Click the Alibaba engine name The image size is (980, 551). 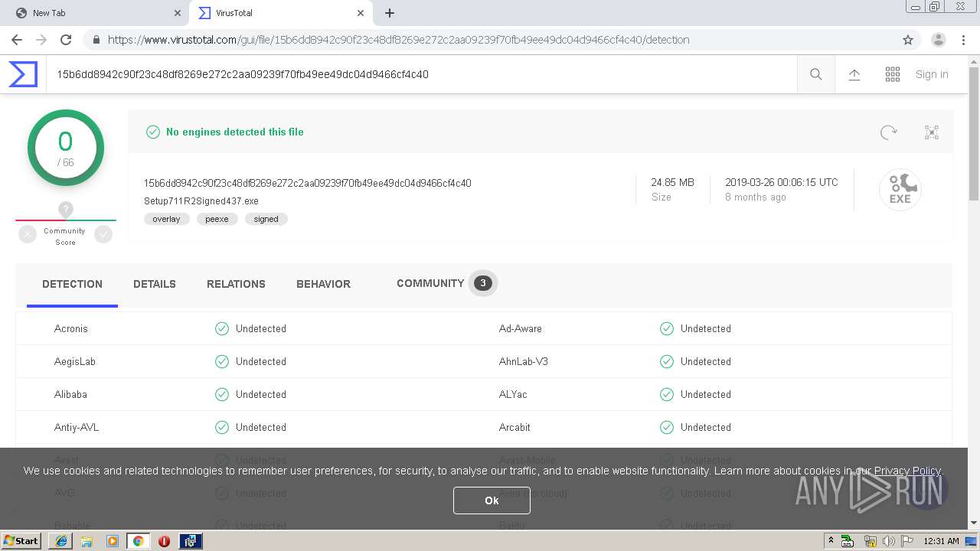click(70, 394)
